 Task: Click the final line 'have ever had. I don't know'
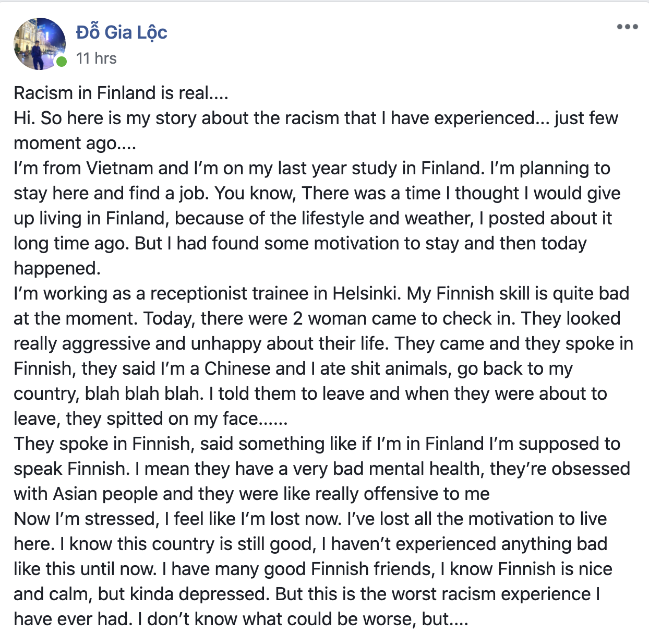tap(241, 619)
